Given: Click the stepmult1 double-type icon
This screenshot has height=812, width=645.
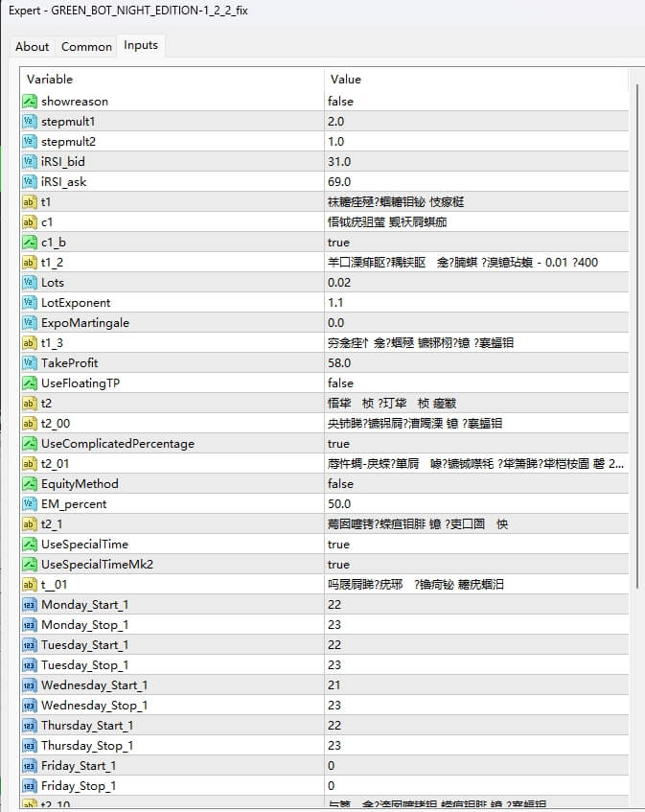Looking at the screenshot, I should coord(30,121).
